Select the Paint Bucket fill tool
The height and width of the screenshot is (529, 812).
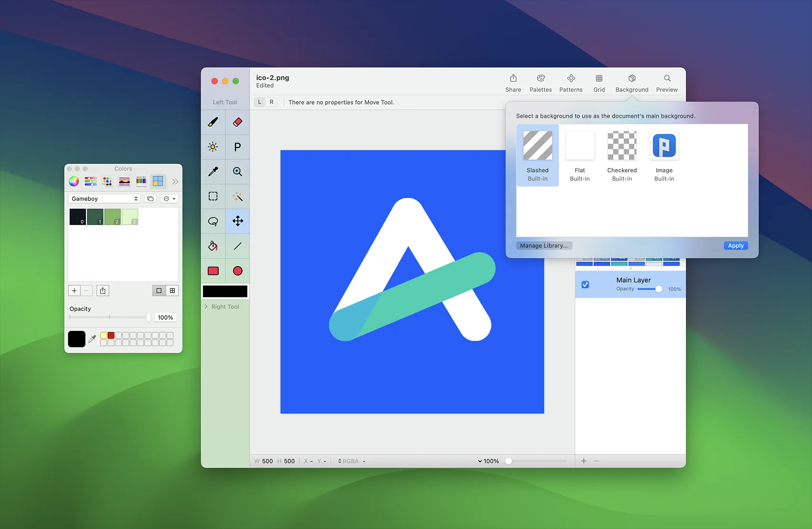click(213, 246)
